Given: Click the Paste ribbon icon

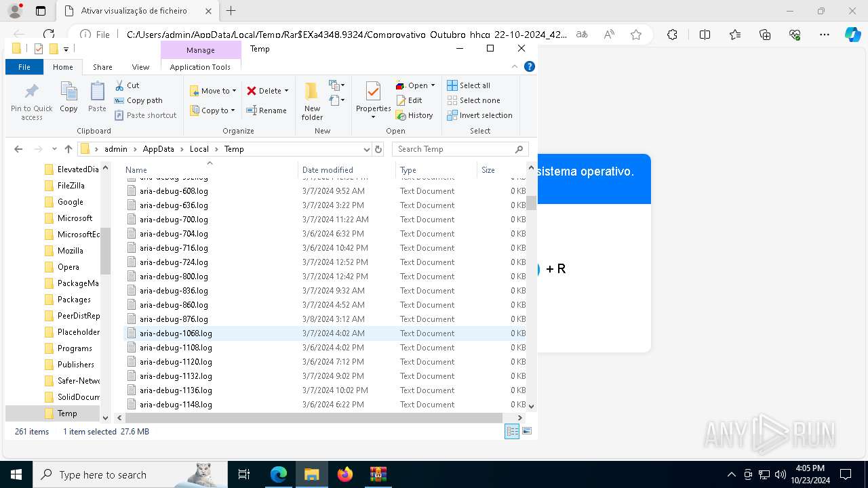Looking at the screenshot, I should pos(97,97).
